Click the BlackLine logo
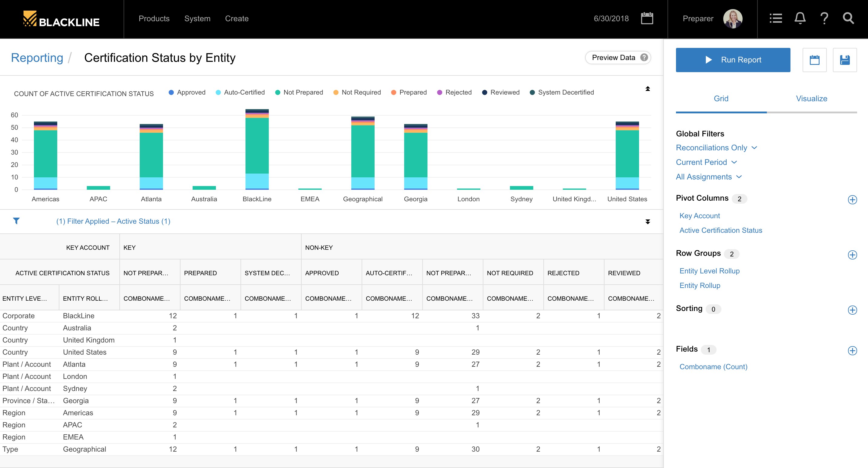The width and height of the screenshot is (868, 468). point(61,19)
